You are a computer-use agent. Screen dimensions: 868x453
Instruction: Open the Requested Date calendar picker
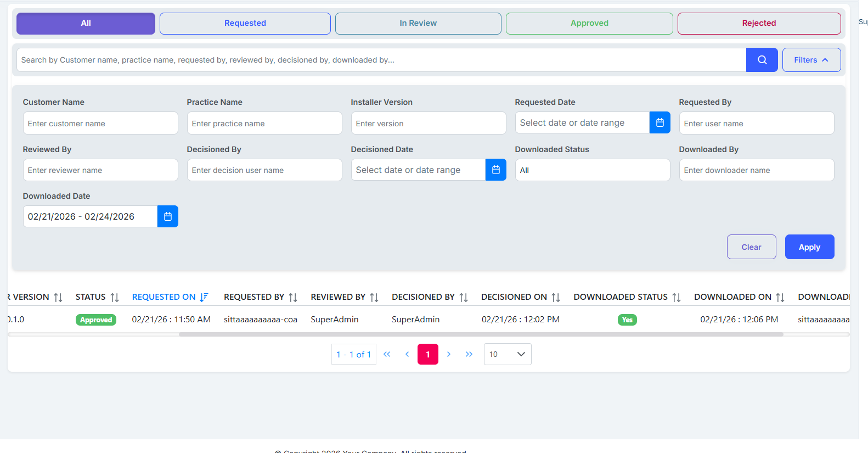[x=660, y=123]
